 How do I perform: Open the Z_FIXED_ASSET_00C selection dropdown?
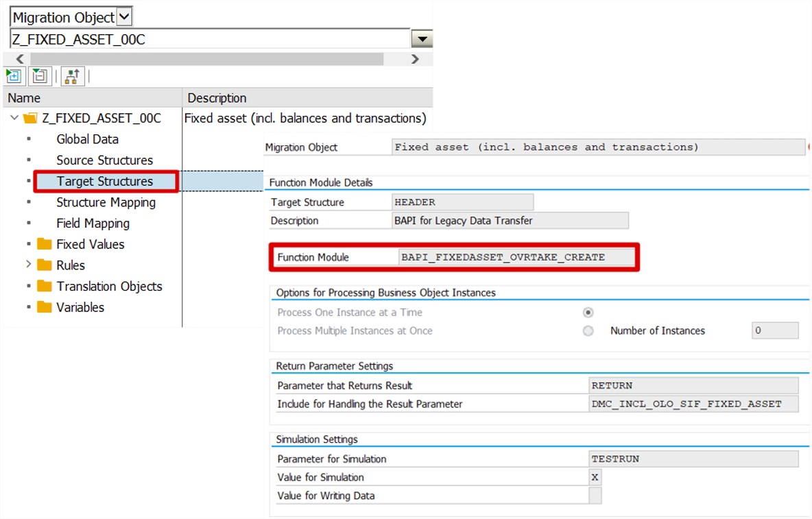click(x=421, y=38)
